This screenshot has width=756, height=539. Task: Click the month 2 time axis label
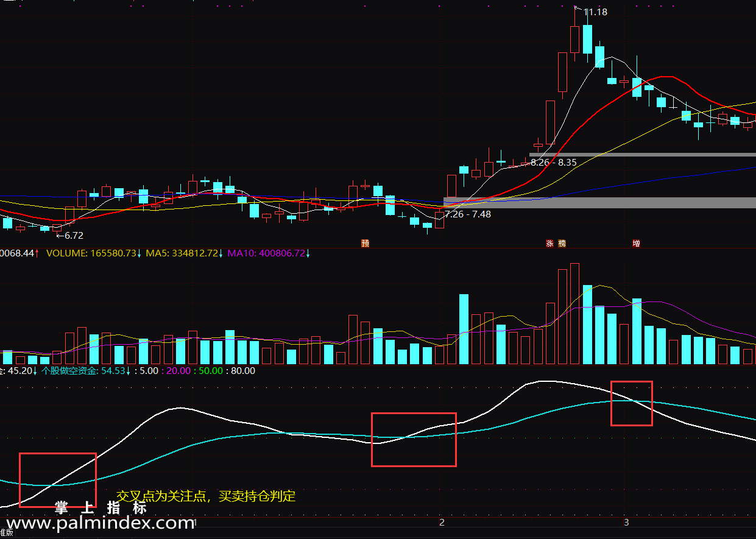[442, 523]
